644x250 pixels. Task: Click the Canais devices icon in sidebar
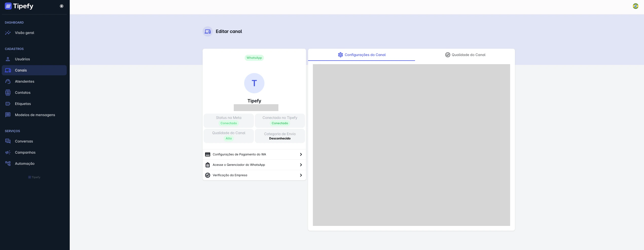point(8,70)
